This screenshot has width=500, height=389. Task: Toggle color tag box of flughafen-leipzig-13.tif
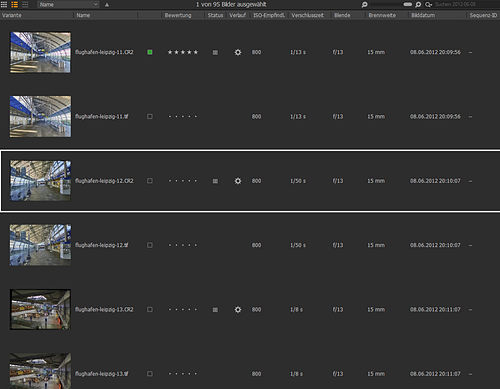150,374
